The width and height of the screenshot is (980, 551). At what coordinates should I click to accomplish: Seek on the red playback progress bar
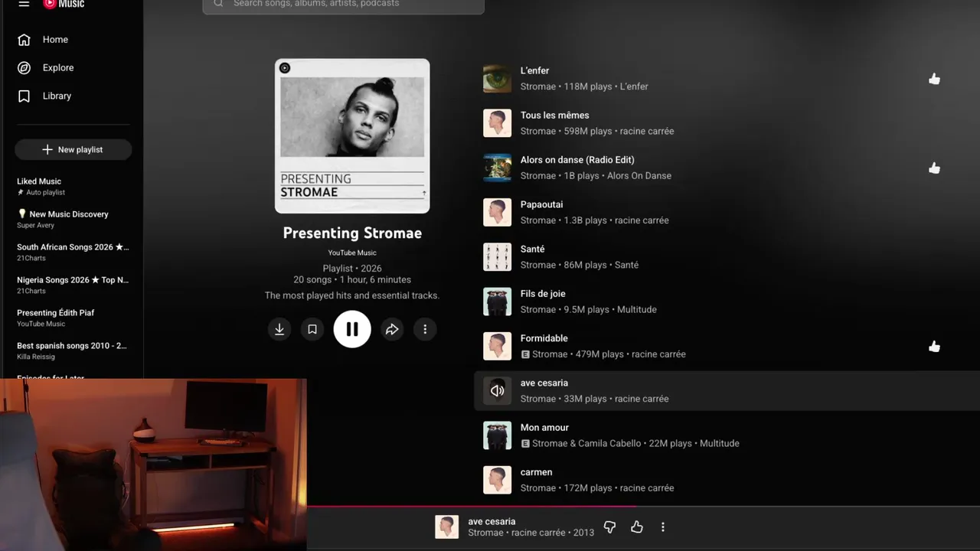[x=472, y=506]
